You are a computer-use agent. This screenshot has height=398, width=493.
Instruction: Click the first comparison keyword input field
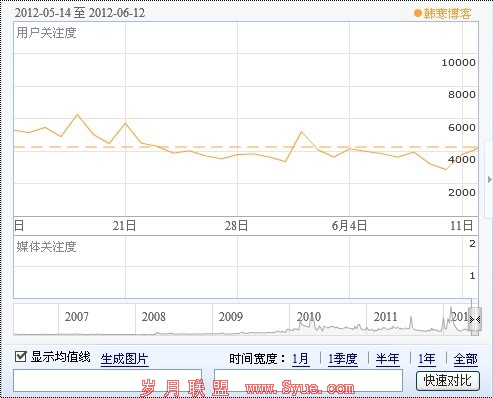point(108,380)
